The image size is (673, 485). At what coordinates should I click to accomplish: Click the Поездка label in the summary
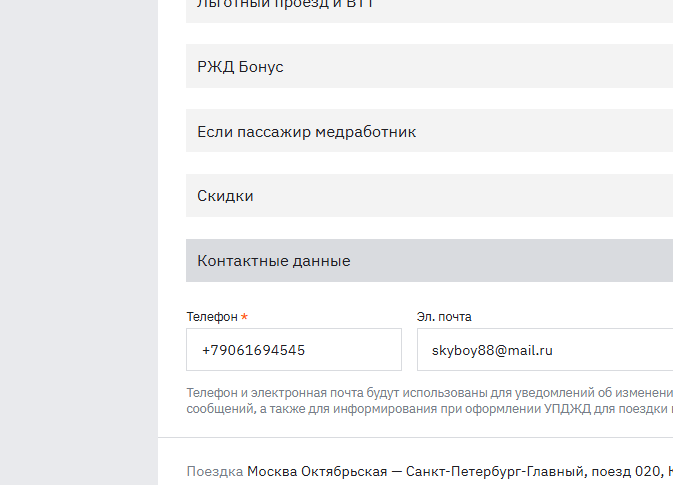(214, 471)
